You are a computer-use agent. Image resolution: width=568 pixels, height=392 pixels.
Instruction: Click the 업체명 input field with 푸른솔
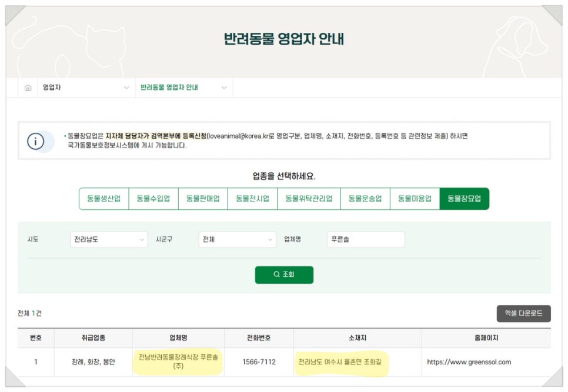[366, 240]
